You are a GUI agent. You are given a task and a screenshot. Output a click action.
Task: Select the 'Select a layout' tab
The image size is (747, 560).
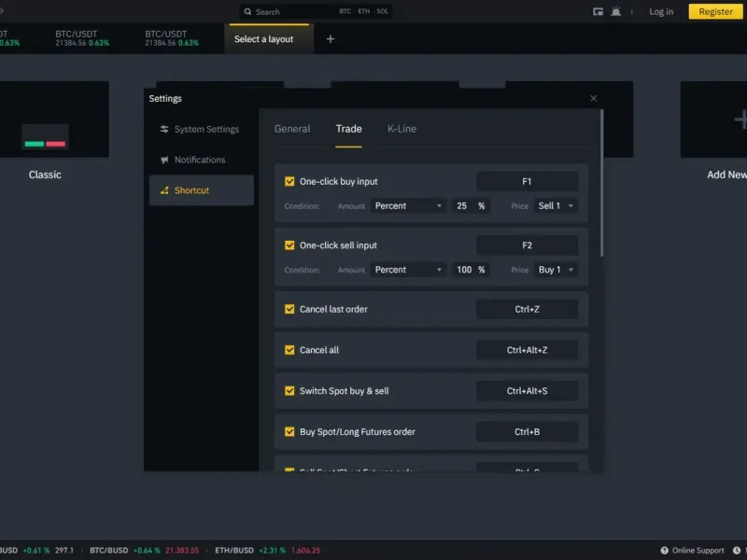[269, 39]
